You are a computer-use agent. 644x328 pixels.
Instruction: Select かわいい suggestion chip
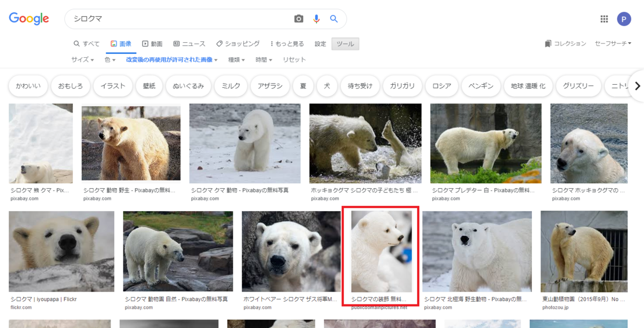coord(28,86)
